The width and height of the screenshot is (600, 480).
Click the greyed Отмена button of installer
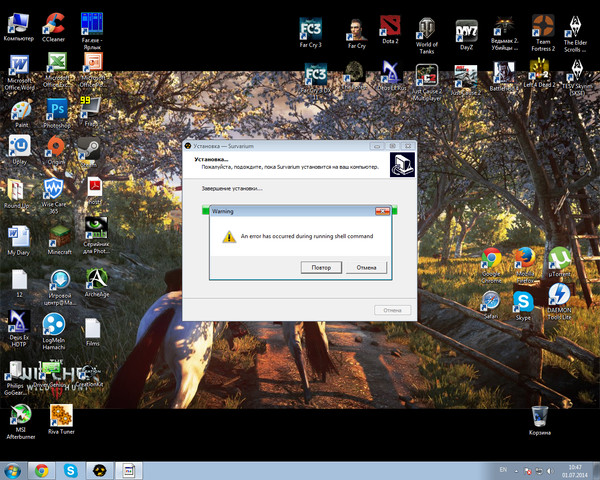click(392, 310)
